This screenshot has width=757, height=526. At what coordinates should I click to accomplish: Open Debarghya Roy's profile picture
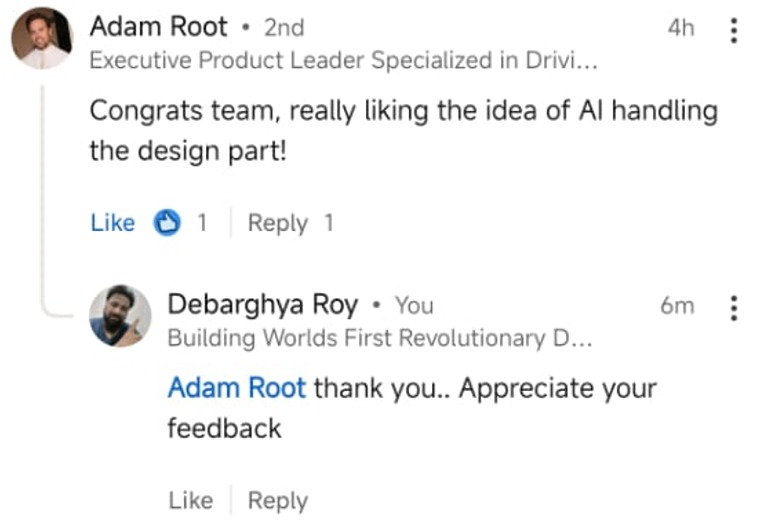point(120,316)
